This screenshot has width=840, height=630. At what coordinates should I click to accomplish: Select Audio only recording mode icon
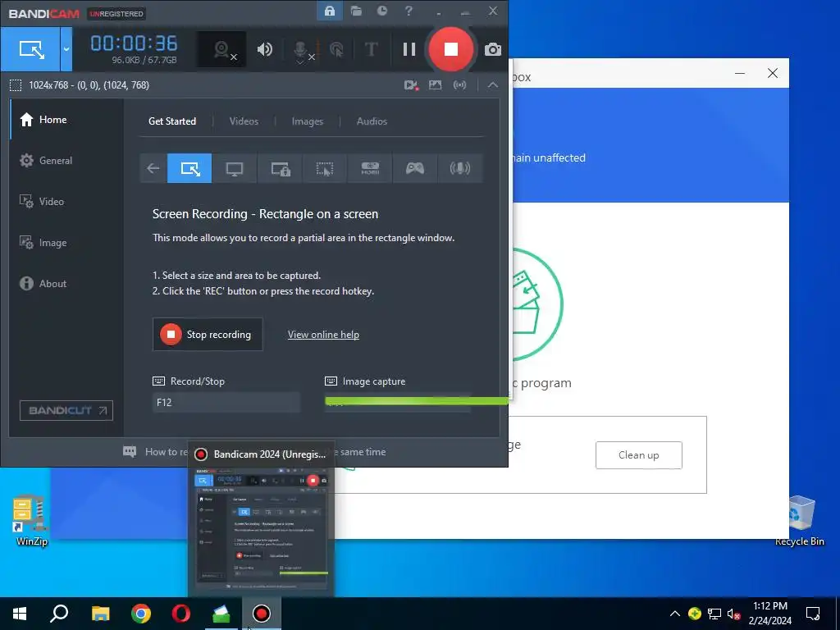pos(459,168)
